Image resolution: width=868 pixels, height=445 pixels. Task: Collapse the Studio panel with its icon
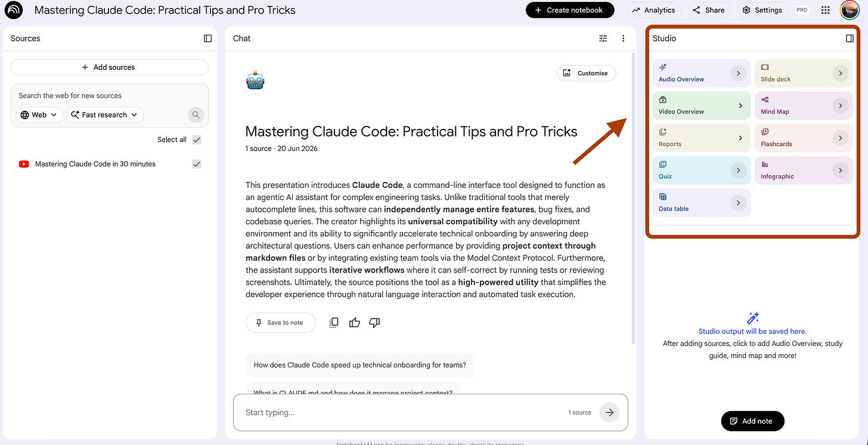850,38
